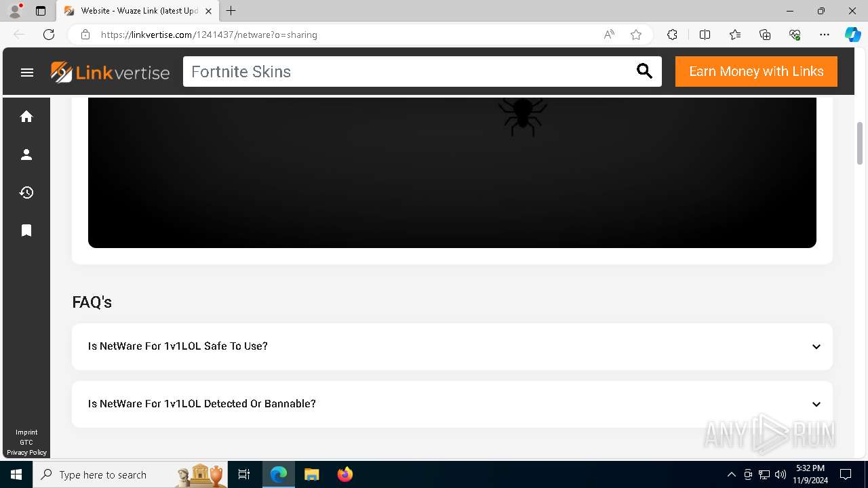The height and width of the screenshot is (488, 868).
Task: Close the Wuaze Link tab
Action: [x=209, y=11]
